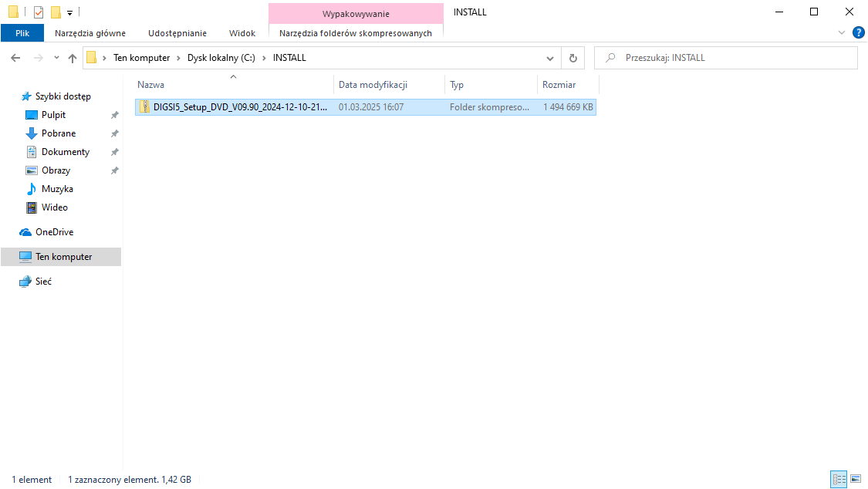Click the Dysk lokalny (C:) breadcrumb

(x=221, y=58)
